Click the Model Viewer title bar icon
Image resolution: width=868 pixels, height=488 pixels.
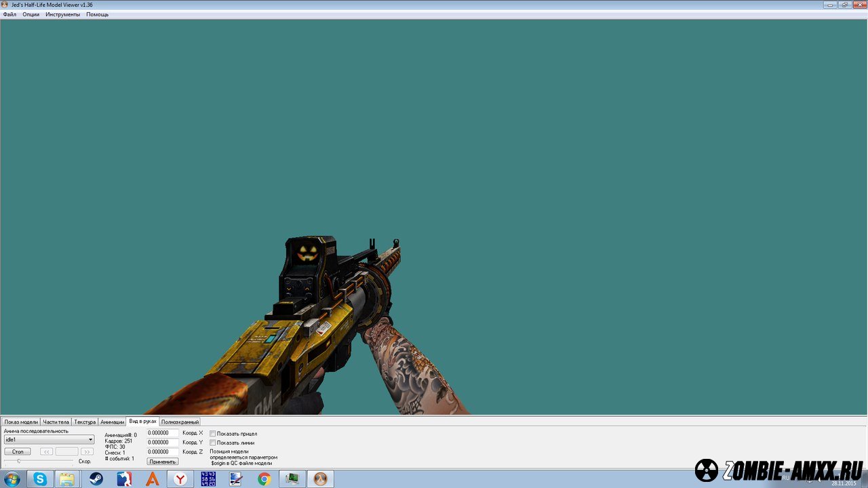[5, 5]
